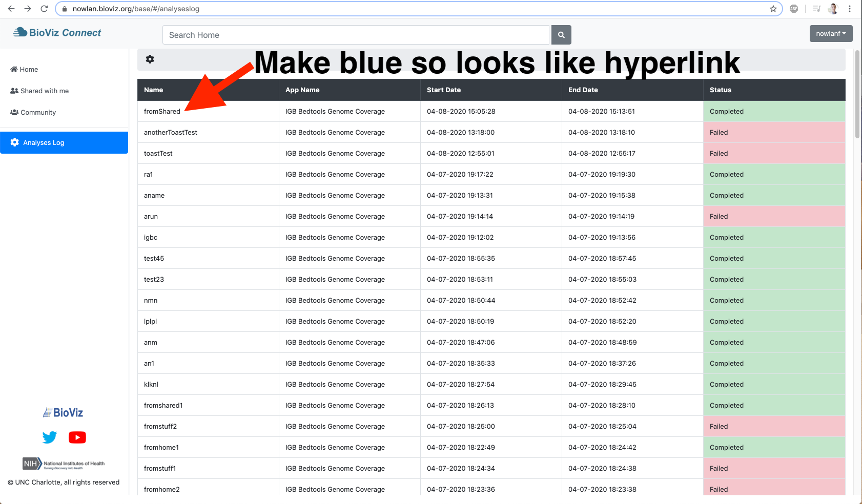The height and width of the screenshot is (504, 862).
Task: Open the AdBlock extension icon
Action: (x=794, y=9)
